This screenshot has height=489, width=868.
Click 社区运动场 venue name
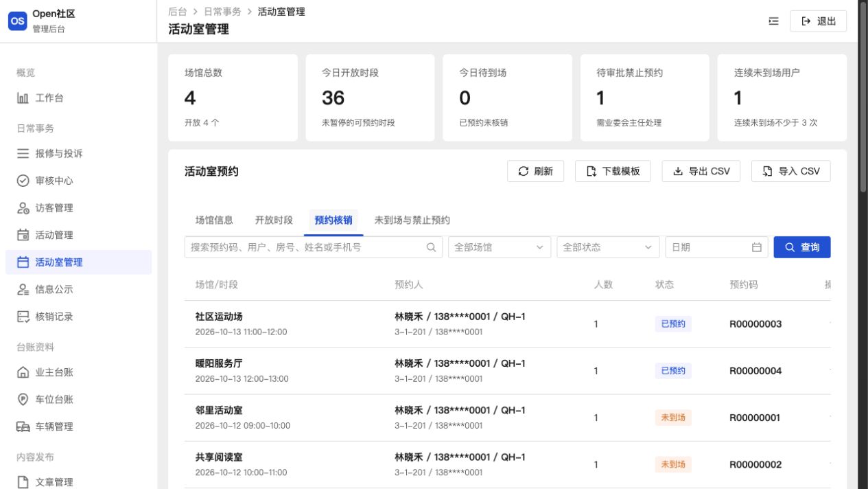[219, 317]
